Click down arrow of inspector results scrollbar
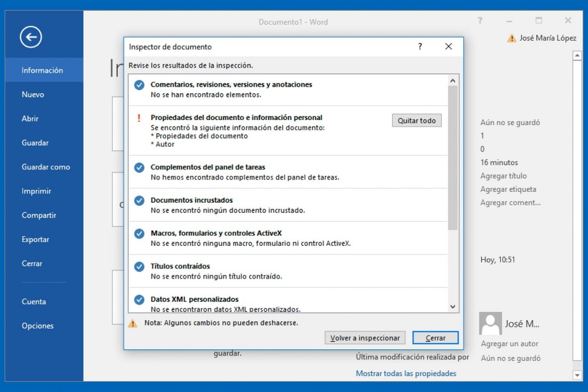This screenshot has height=392, width=588. tap(453, 307)
